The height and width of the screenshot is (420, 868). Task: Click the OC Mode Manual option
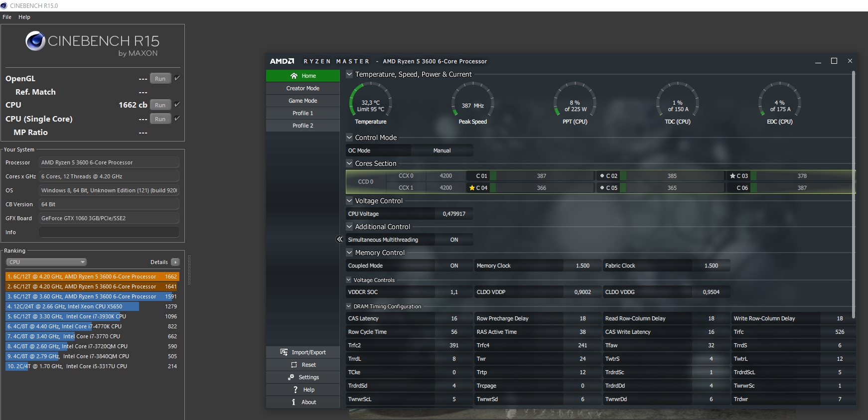(442, 150)
